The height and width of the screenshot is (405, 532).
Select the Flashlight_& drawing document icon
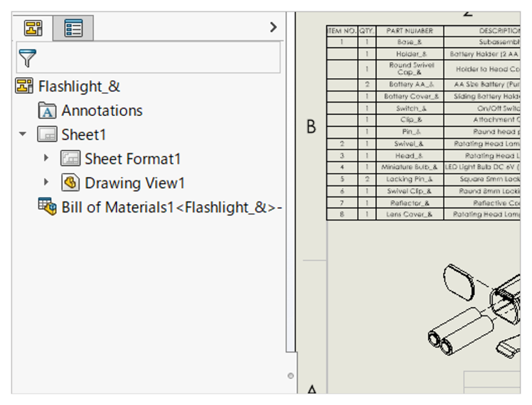point(24,87)
